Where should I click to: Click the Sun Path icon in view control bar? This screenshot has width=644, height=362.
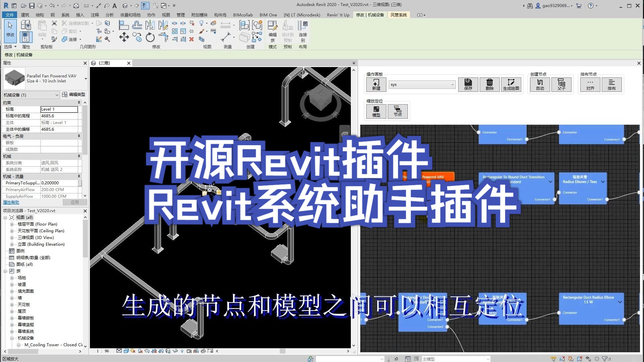(133, 351)
